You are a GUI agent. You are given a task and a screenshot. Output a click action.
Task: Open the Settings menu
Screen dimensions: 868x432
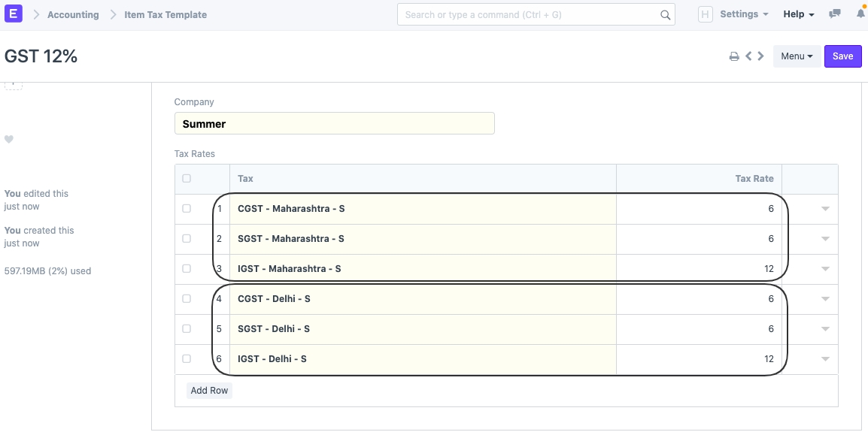(743, 14)
